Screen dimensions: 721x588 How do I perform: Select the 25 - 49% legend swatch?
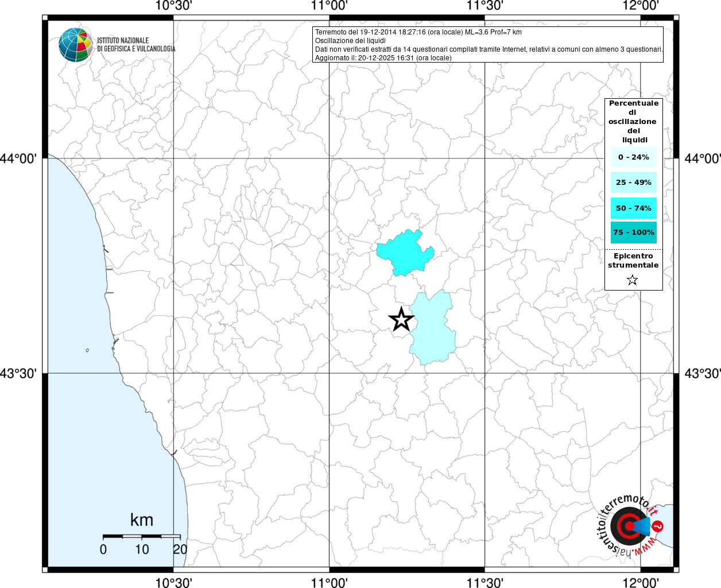(634, 182)
